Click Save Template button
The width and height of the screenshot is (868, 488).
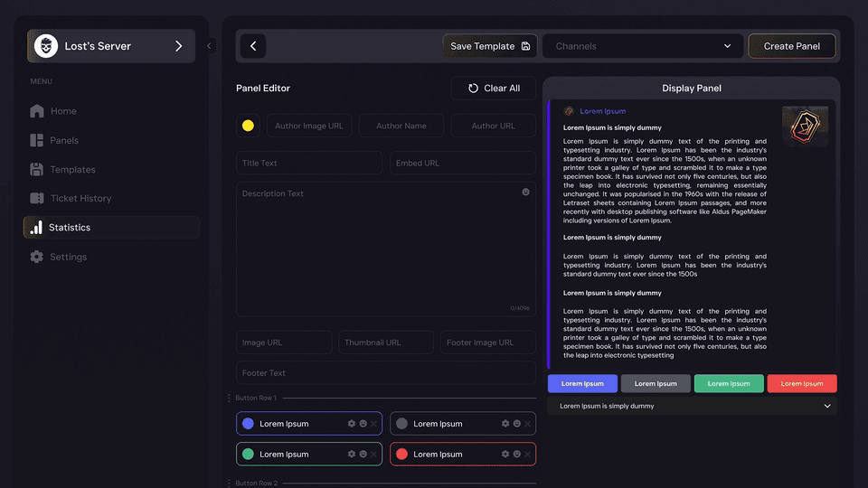[489, 46]
